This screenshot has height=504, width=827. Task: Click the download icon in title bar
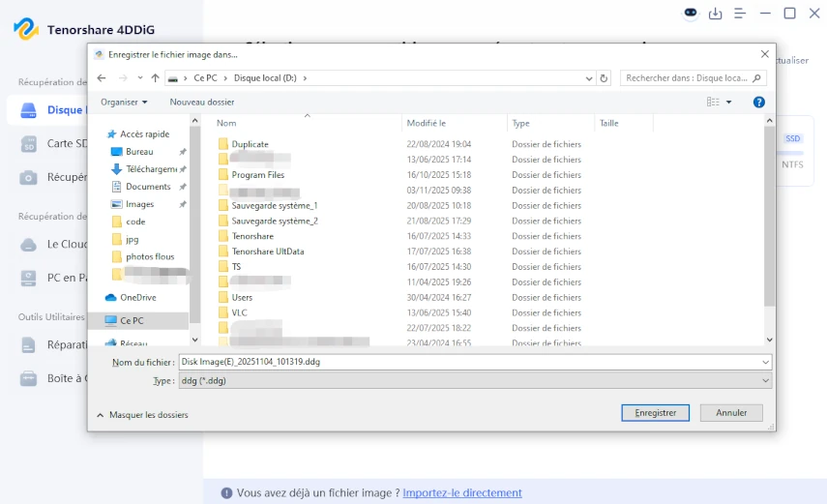716,14
